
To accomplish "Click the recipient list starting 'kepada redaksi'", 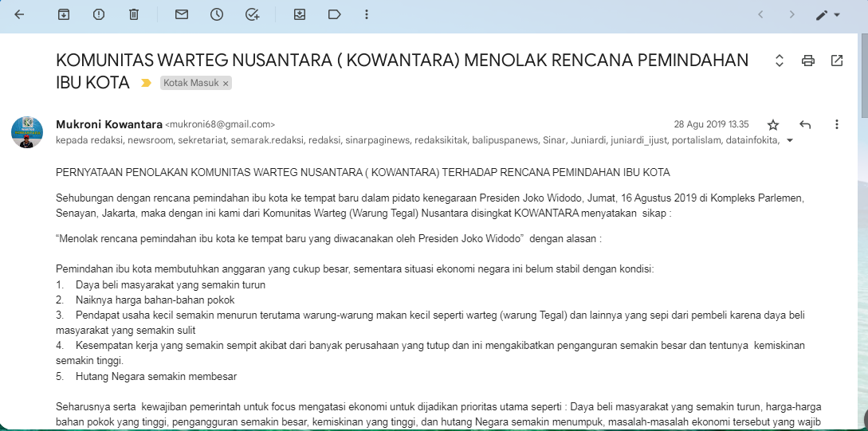I will pyautogui.click(x=418, y=140).
